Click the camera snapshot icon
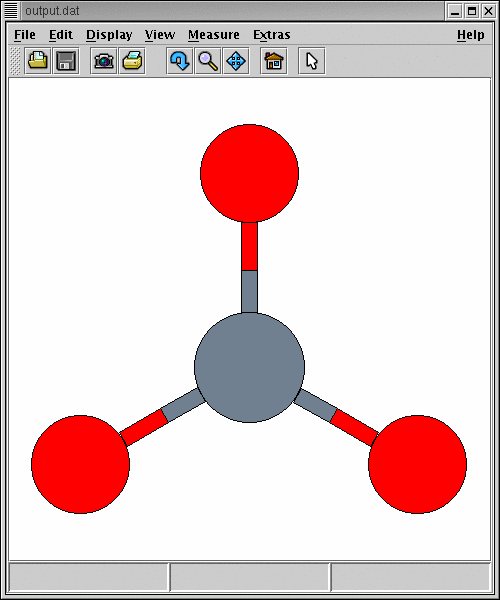The image size is (500, 600). point(104,61)
